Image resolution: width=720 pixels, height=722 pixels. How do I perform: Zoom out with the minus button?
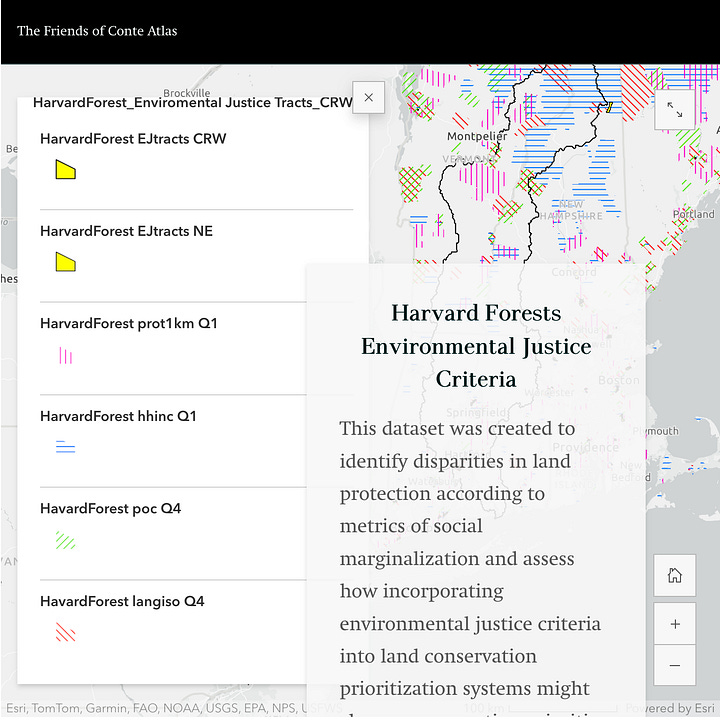[674, 665]
